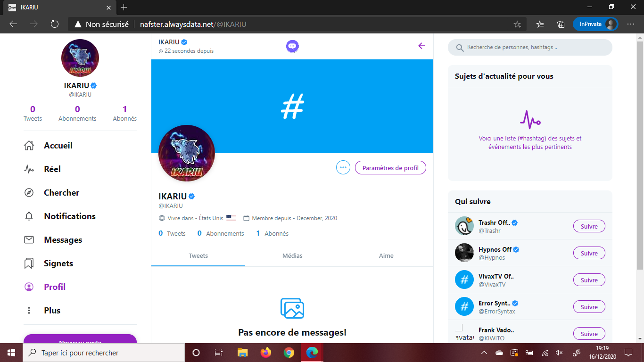Open Signets bookmarks in sidebar

58,263
